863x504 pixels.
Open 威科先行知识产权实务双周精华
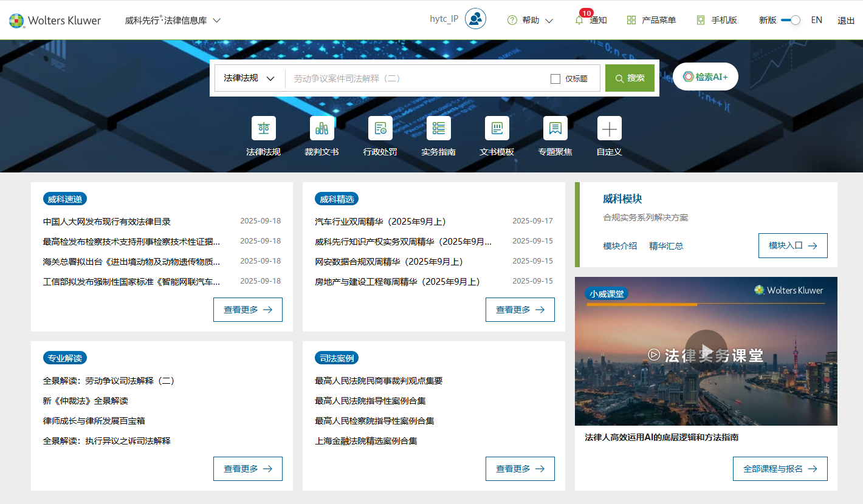404,241
